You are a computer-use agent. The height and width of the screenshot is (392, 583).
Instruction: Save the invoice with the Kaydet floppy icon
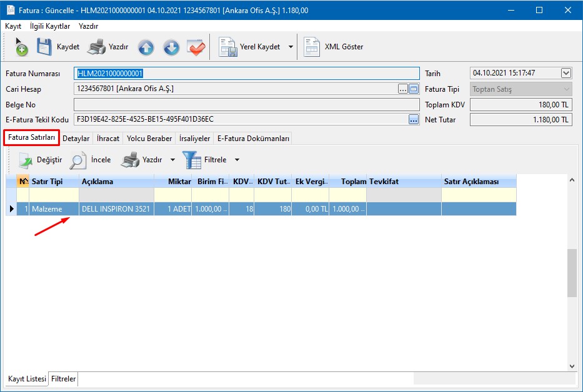tap(44, 47)
